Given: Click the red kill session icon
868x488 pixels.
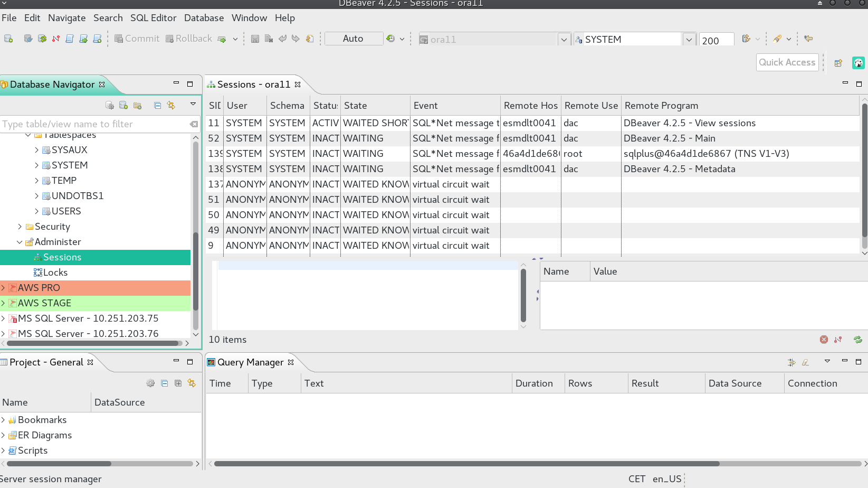Looking at the screenshot, I should [824, 340].
